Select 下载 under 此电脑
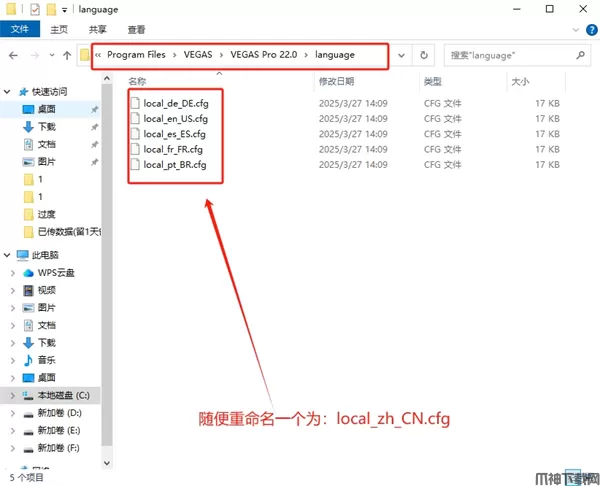 click(x=46, y=343)
